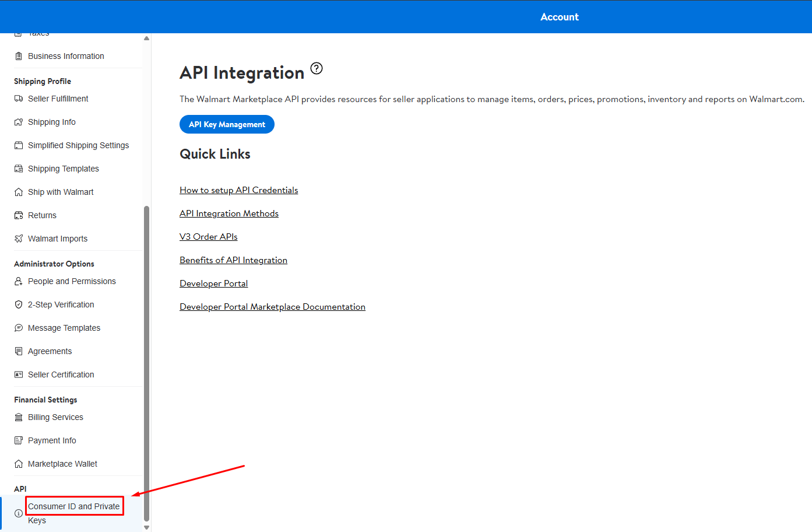Click the Account header title
Screen dimensions: 812x532
pos(560,17)
